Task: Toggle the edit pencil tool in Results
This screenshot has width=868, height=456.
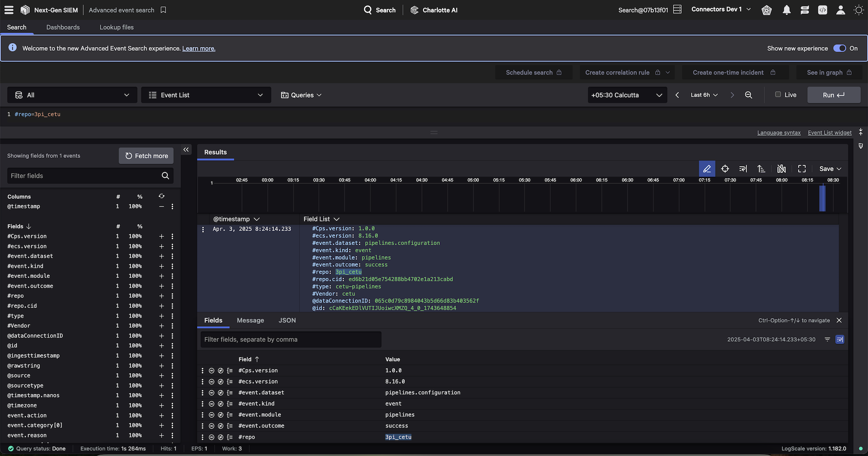Action: (x=707, y=169)
